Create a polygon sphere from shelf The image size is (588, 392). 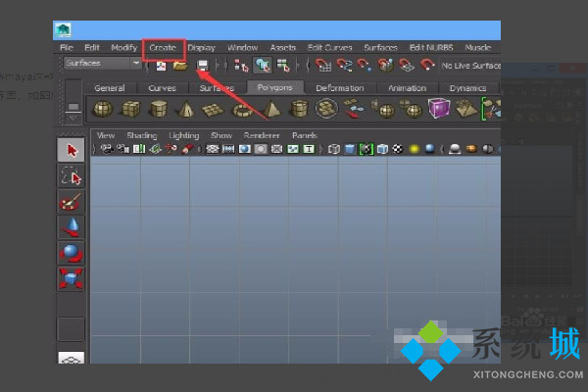103,108
